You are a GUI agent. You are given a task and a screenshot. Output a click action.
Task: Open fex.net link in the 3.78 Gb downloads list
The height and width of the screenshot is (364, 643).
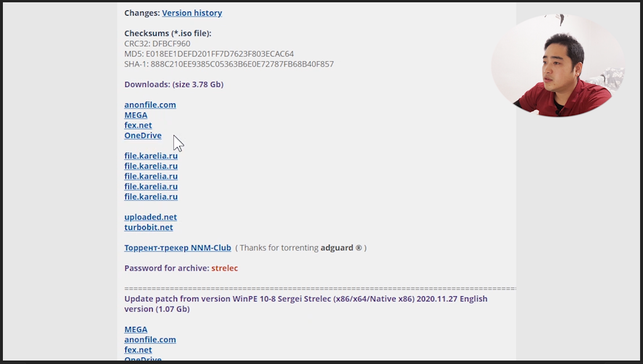(138, 125)
